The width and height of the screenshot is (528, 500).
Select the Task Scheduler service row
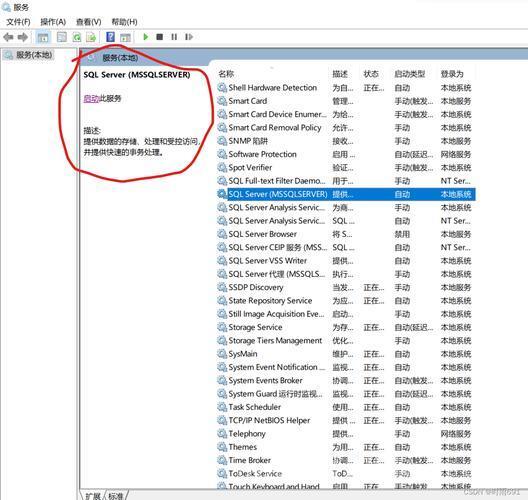coord(346,407)
